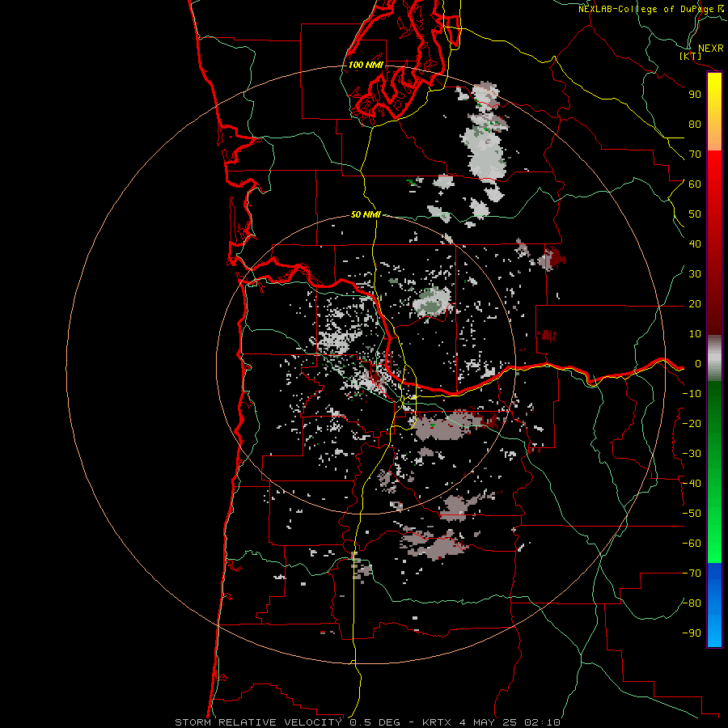Click the 100 NMI range ring label
Image resolution: width=728 pixels, height=728 pixels.
coord(366,65)
